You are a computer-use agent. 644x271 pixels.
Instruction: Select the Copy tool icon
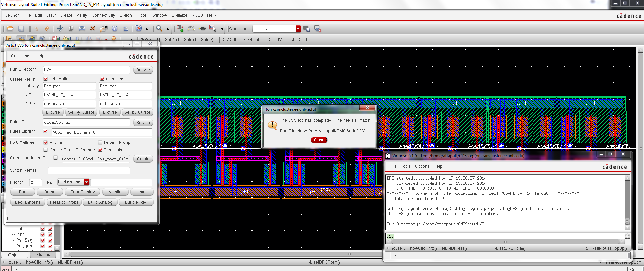click(71, 28)
